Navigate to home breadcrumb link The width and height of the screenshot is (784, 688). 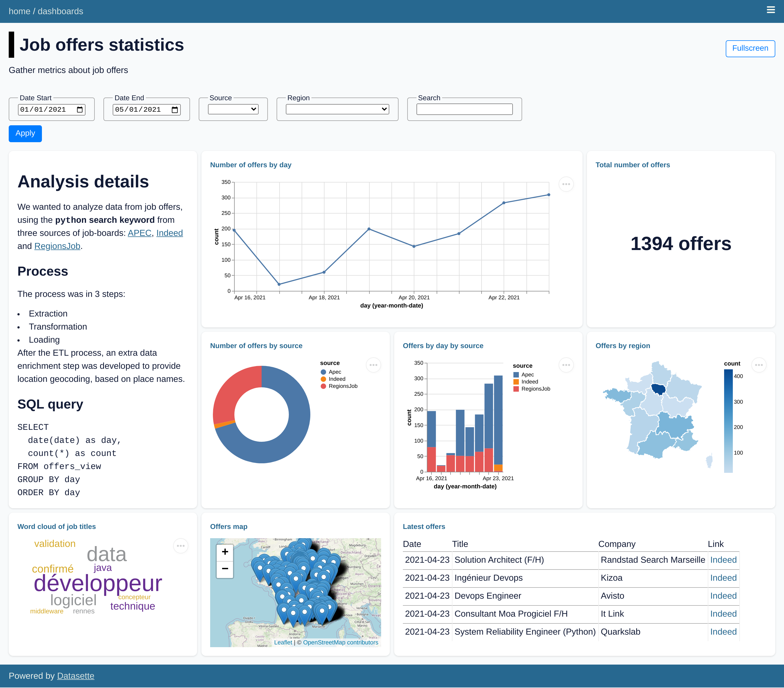point(20,11)
